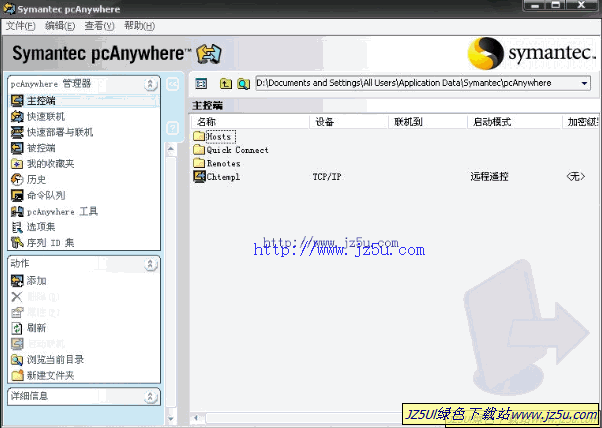Toggle the view layout toolbar icon
Screen dimensions: 602x428
point(201,83)
